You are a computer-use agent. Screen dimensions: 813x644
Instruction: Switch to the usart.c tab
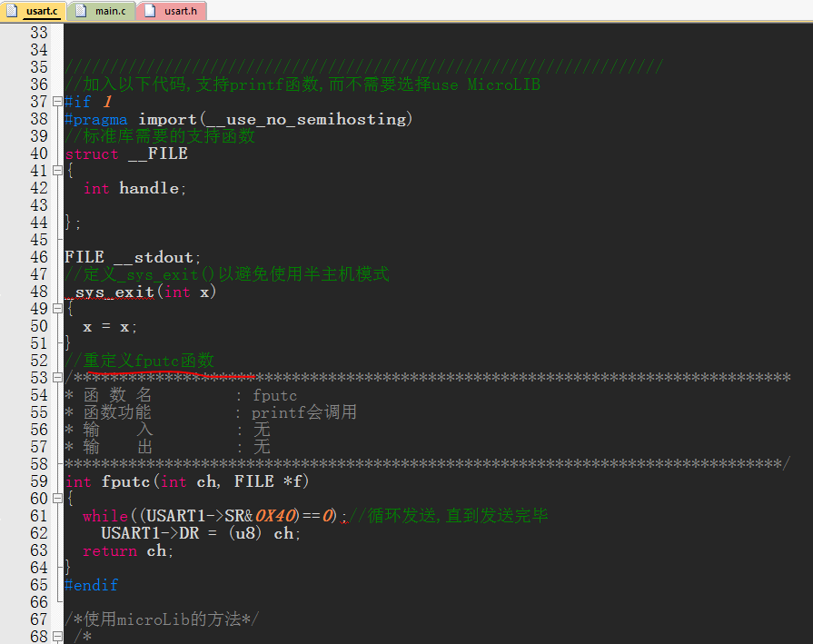click(34, 11)
